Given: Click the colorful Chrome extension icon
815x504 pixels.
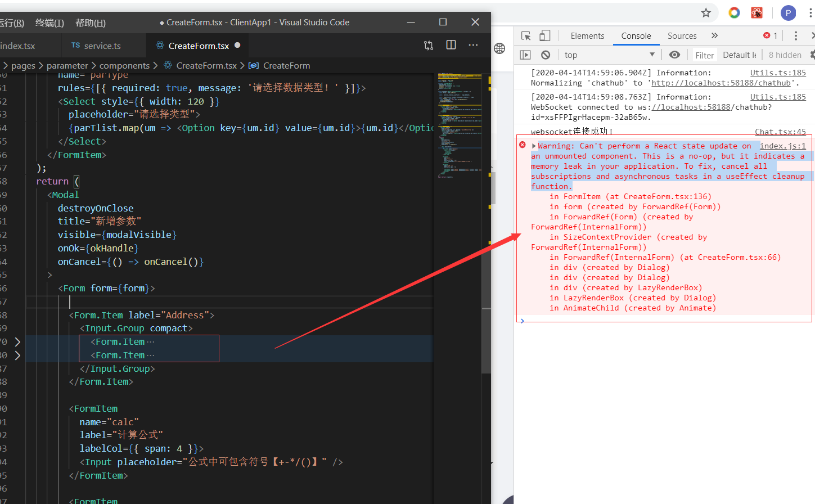Looking at the screenshot, I should click(734, 12).
